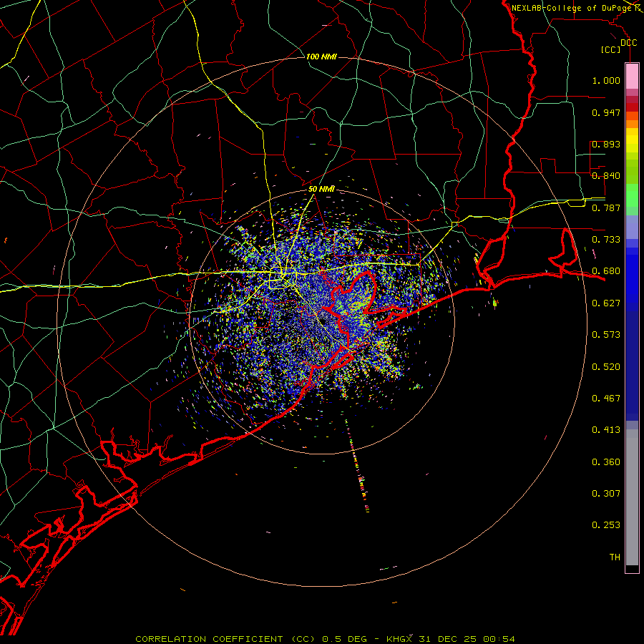
Task: Pick the pink swatch atop the color scale
Action: coord(632,77)
